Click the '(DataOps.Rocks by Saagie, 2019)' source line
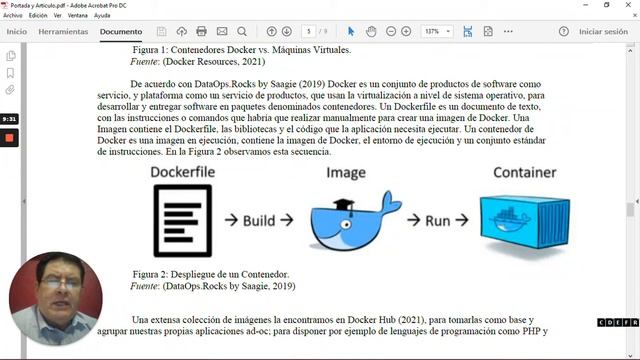The height and width of the screenshot is (360, 640). coord(229,286)
